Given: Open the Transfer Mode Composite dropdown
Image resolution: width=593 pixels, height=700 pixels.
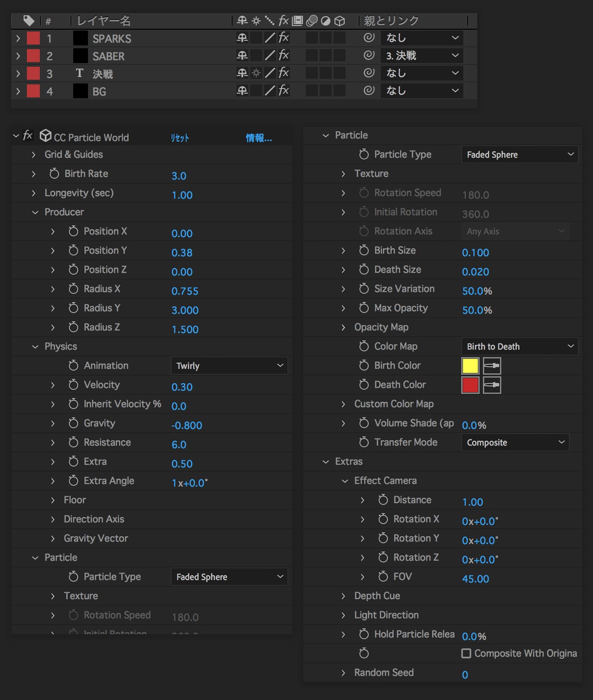Looking at the screenshot, I should [515, 443].
